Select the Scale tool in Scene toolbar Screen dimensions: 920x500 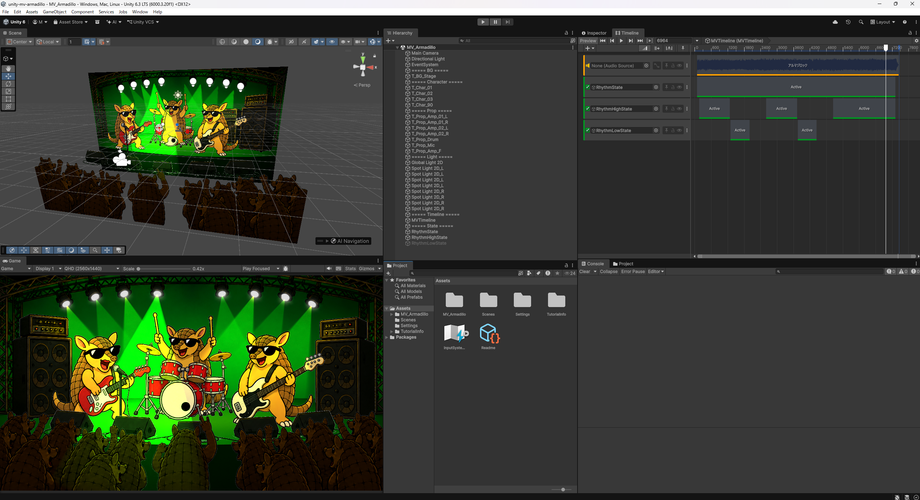click(8, 92)
